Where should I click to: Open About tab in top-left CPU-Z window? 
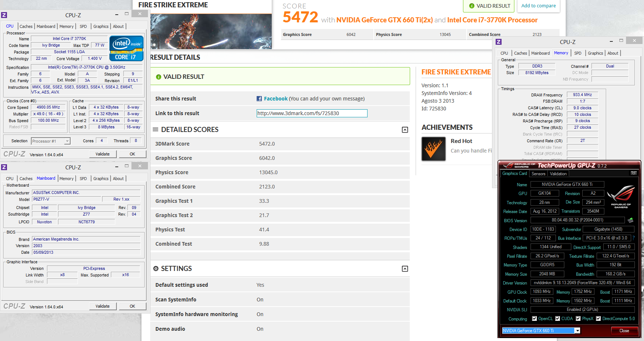coord(118,26)
